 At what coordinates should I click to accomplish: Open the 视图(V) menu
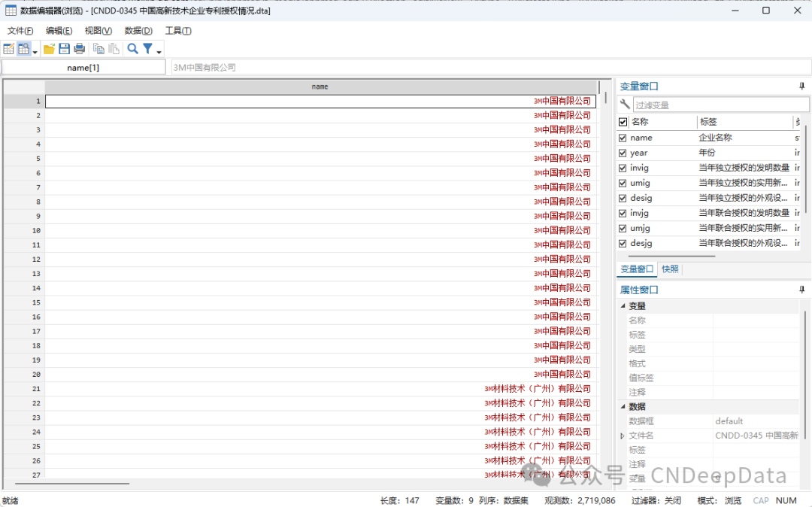click(x=98, y=31)
